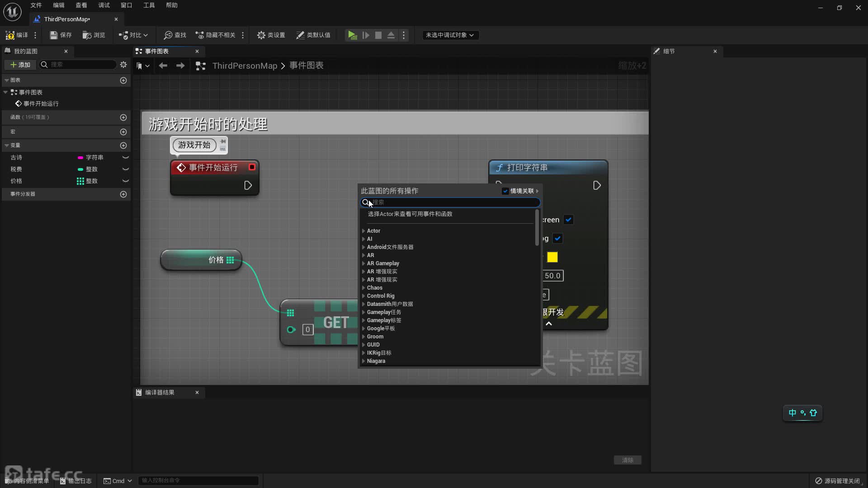The width and height of the screenshot is (868, 488).
Task: Click 税费 integer type pill
Action: (x=80, y=169)
